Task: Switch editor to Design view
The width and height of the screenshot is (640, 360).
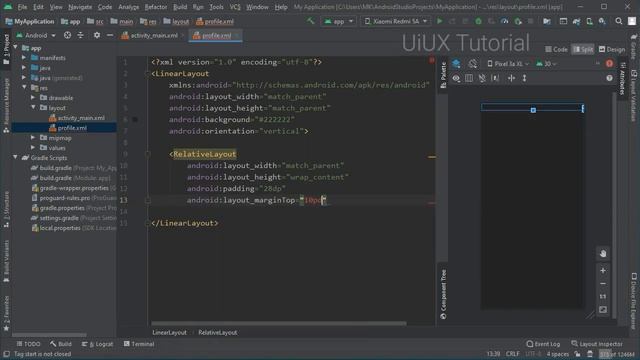Action: [x=612, y=49]
